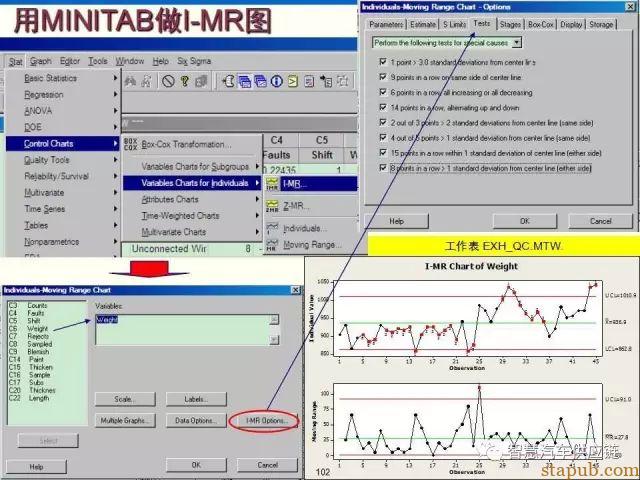Expand DOE submenu
The image size is (640, 480).
coord(62,127)
